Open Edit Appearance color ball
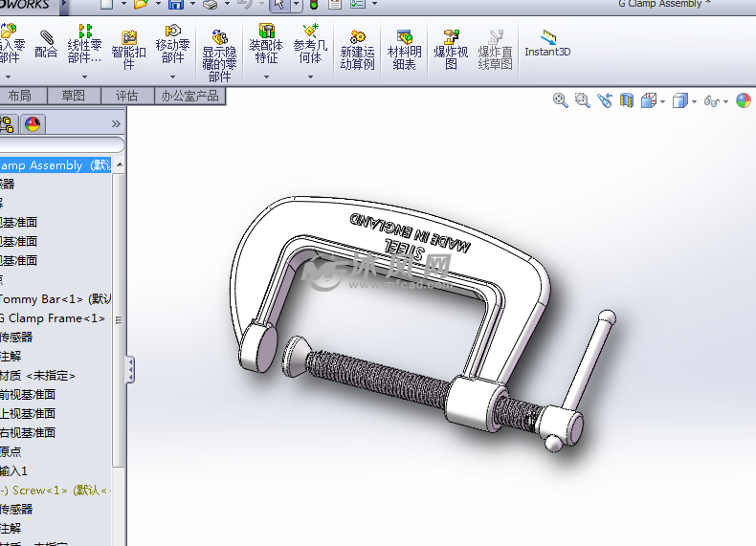The image size is (756, 546). [x=744, y=100]
